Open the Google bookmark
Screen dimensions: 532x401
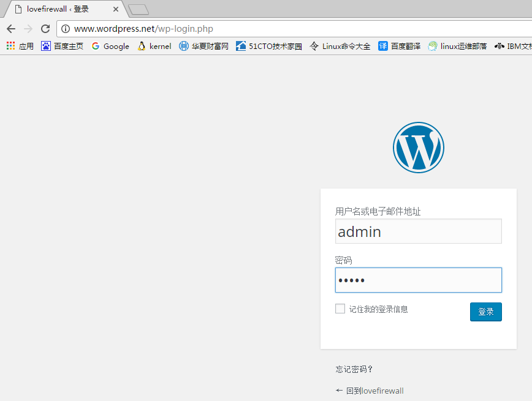tap(110, 46)
